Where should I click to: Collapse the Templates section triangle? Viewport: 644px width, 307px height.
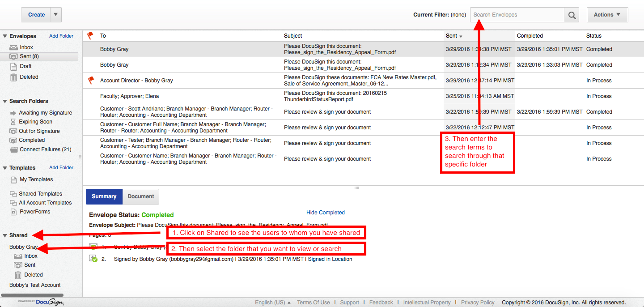pos(5,168)
